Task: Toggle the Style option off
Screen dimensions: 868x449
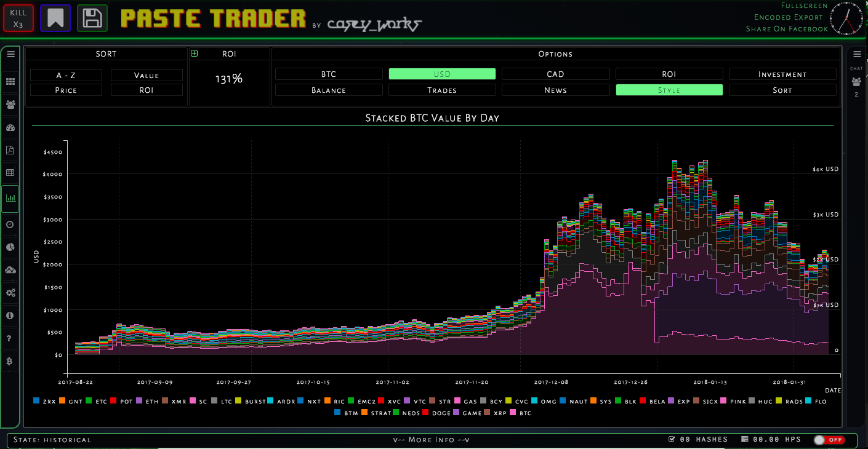Action: 669,89
